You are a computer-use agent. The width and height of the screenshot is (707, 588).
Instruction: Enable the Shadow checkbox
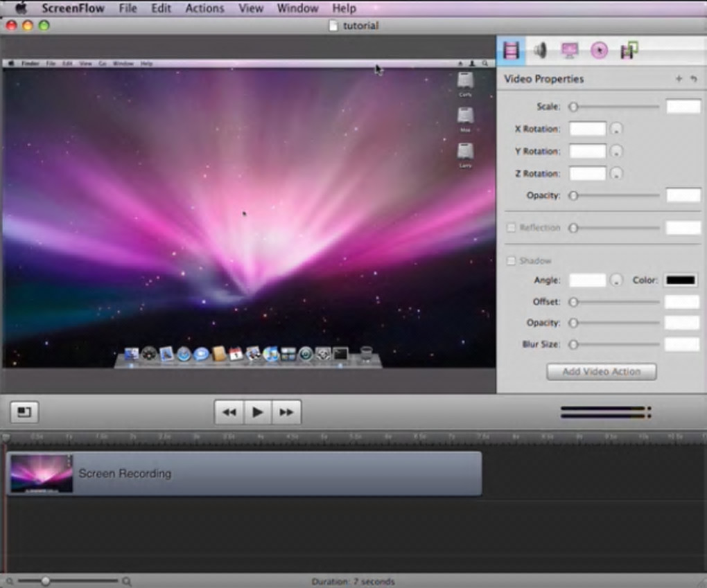coord(512,261)
